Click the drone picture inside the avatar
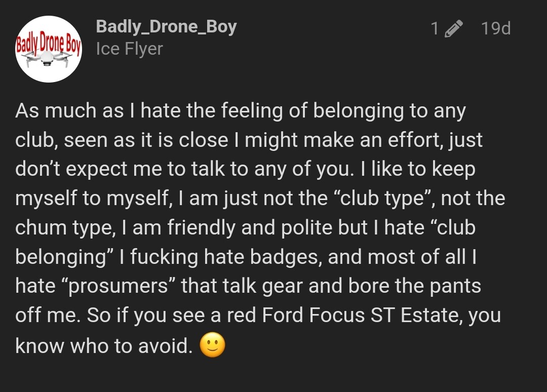 [48, 59]
